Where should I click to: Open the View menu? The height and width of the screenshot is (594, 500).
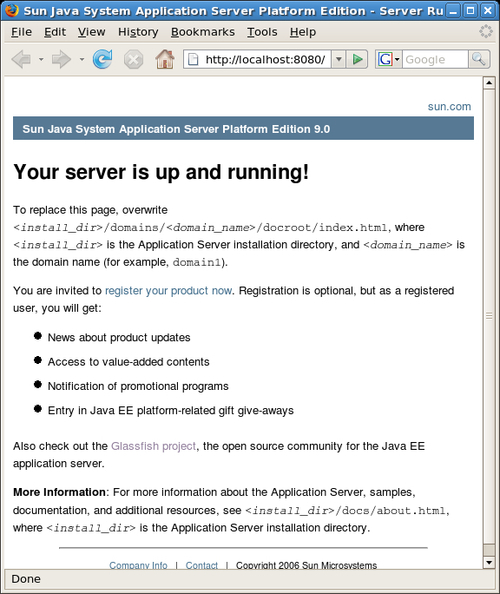point(91,32)
